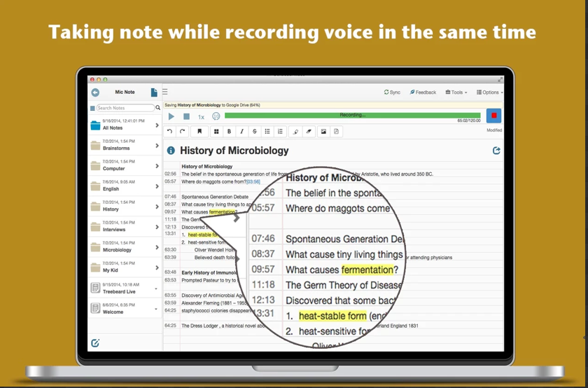Image resolution: width=588 pixels, height=388 pixels.
Task: Open the Welcome note dropdown caret
Action: pyautogui.click(x=156, y=309)
